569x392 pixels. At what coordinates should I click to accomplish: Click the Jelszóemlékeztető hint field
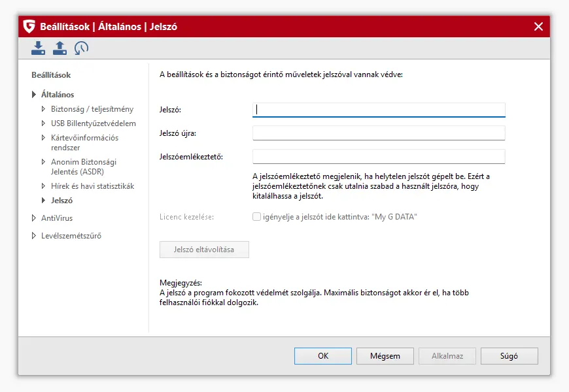379,157
